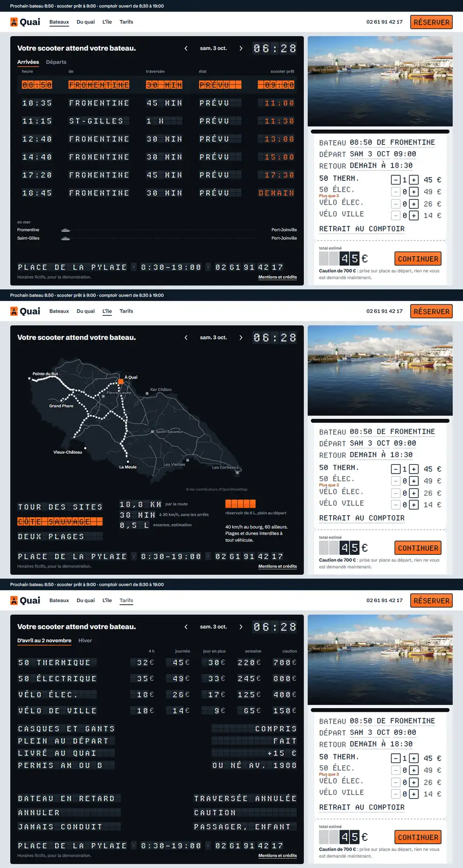Open the Du quai menu above the arrivals board
Viewport: 463px width, 868px height.
coord(85,22)
